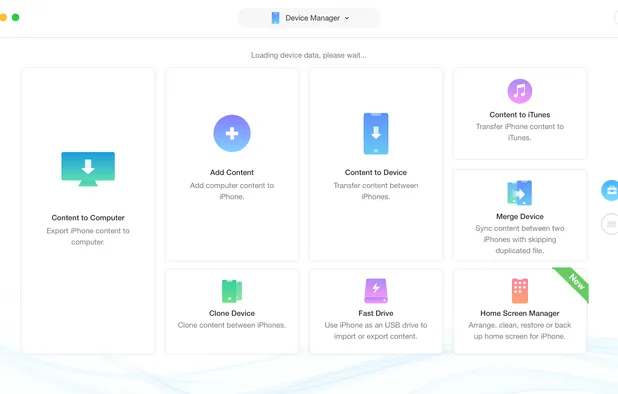Viewport: 618px width, 394px height.
Task: Click the Clone Device green phone icon
Action: [232, 291]
